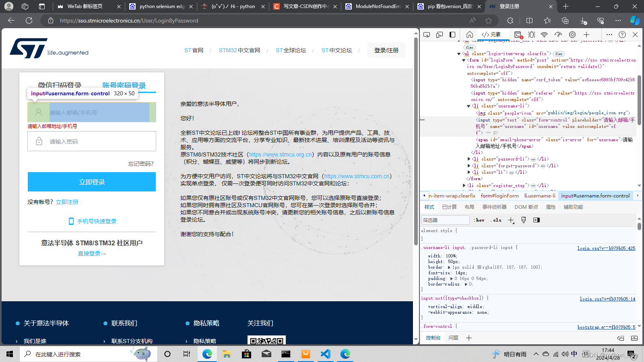
Task: Open the DevTools Welcome home icon
Action: 469,35
